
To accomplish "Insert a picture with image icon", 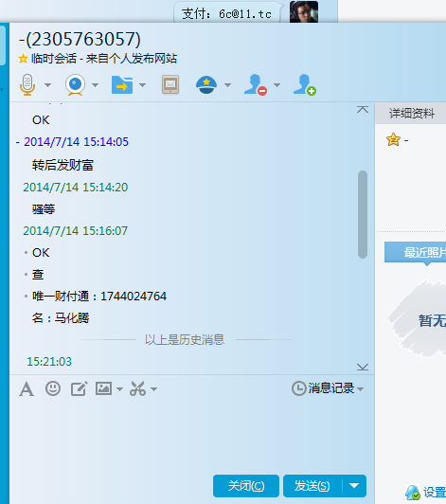I will click(104, 388).
